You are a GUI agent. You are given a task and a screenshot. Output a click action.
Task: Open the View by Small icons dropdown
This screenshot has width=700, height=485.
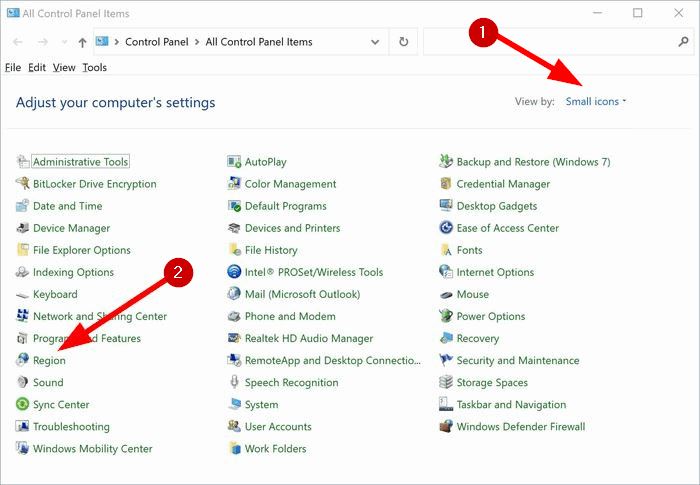tap(596, 101)
